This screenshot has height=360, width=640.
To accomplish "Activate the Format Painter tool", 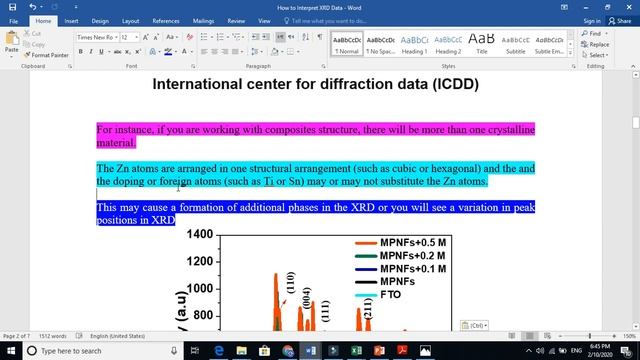I will 46,55.
